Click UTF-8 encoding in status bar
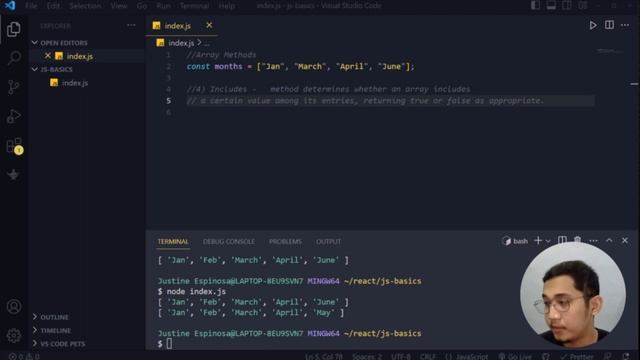640x360 pixels. point(401,356)
